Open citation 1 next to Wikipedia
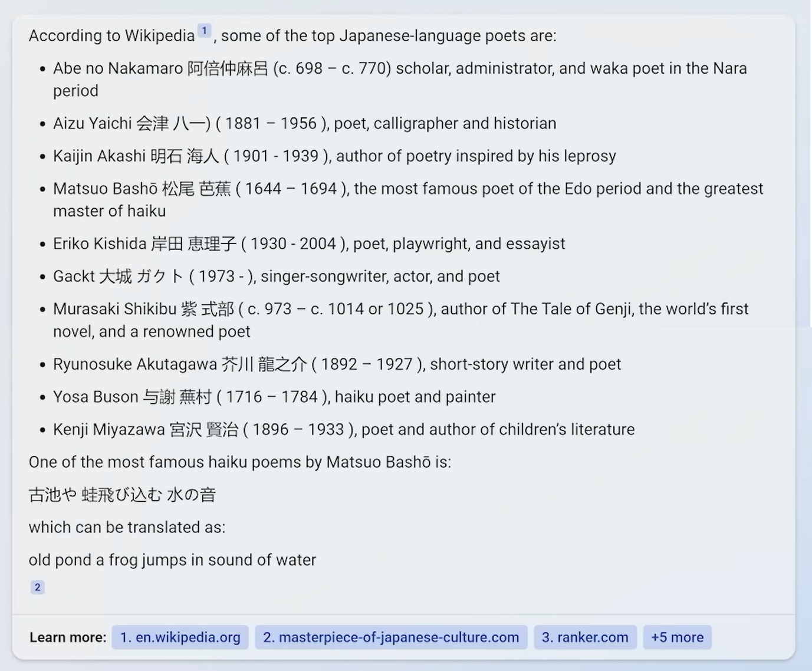 (x=204, y=31)
